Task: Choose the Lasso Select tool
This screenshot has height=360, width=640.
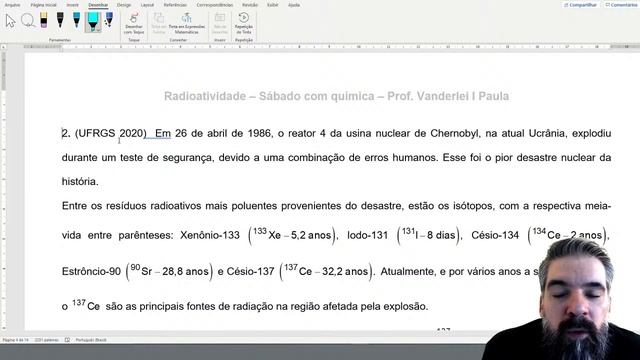Action: click(x=27, y=20)
